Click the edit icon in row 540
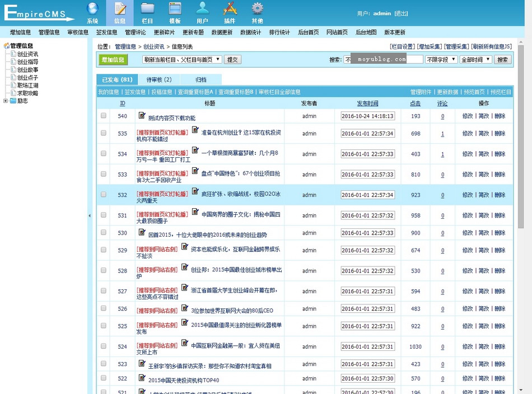Viewport: 532px width, 394px height. tap(142, 115)
